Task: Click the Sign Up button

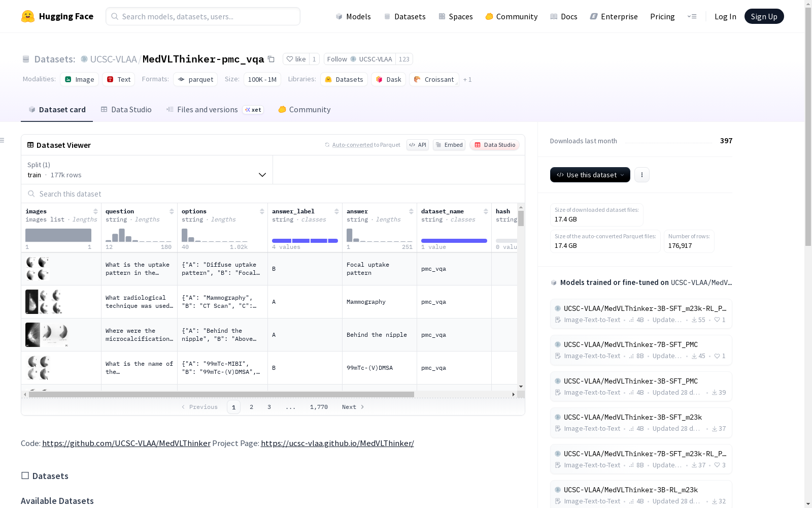Action: 764,16
